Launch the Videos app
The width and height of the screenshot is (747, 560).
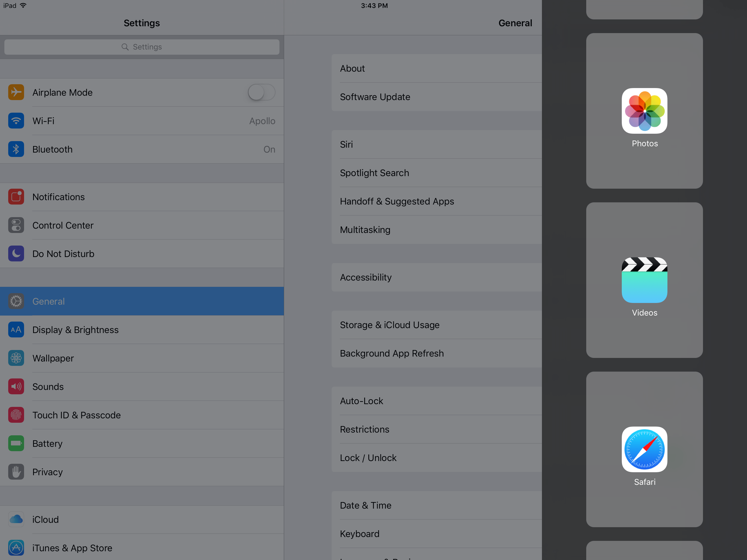click(644, 280)
